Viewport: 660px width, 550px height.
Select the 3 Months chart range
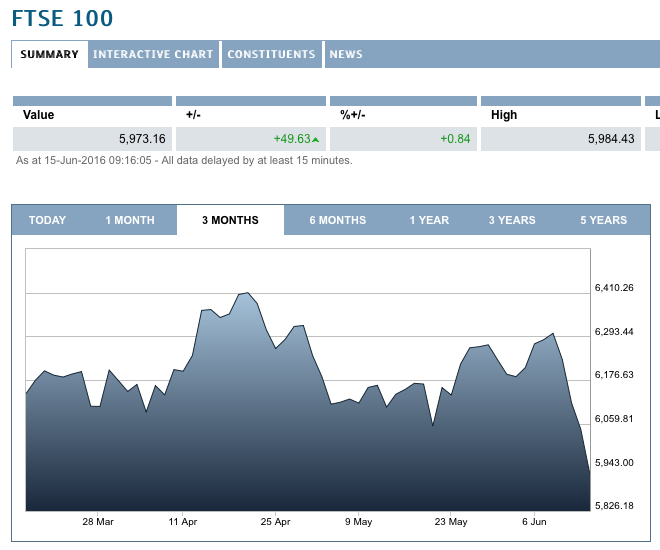(230, 220)
